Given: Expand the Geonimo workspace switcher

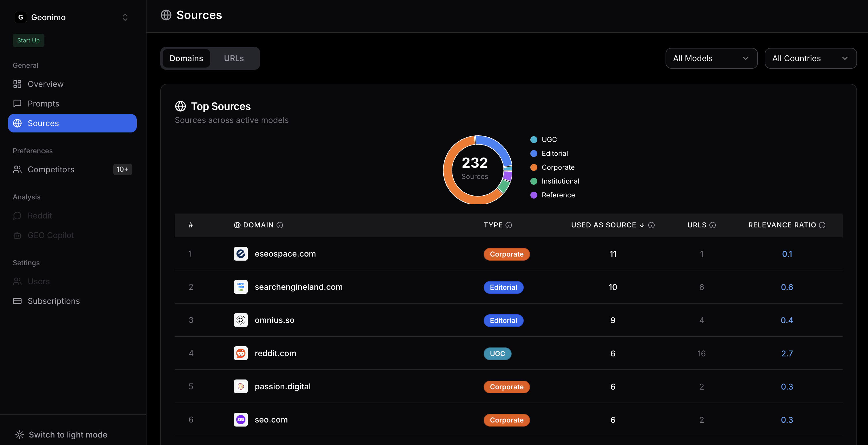Looking at the screenshot, I should (x=125, y=17).
